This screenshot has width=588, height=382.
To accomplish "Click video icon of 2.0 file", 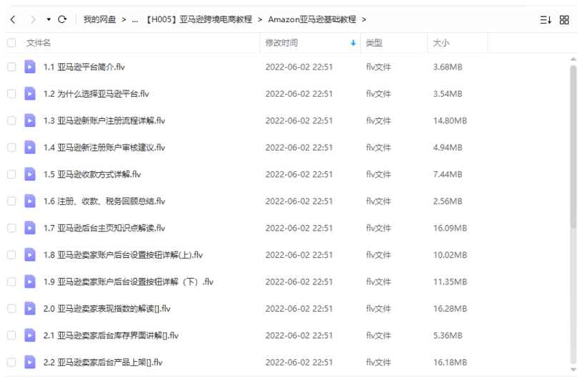I will point(30,308).
